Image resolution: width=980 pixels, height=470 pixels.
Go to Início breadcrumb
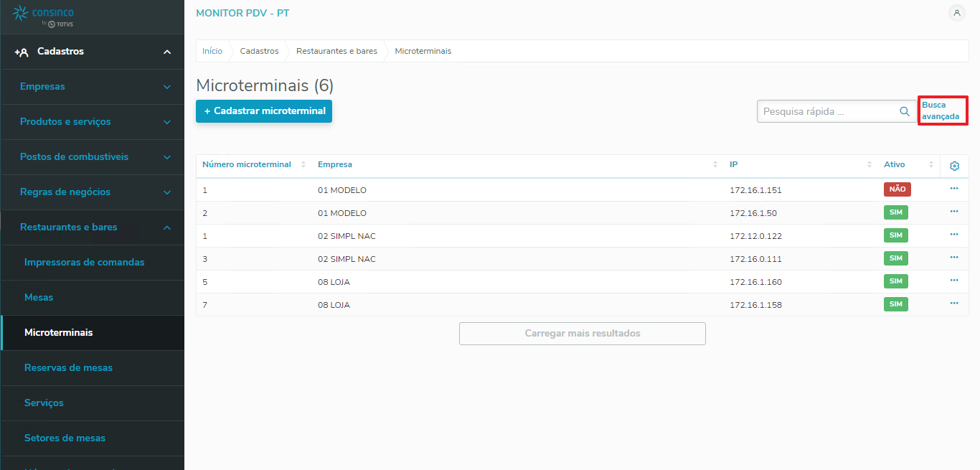(212, 51)
